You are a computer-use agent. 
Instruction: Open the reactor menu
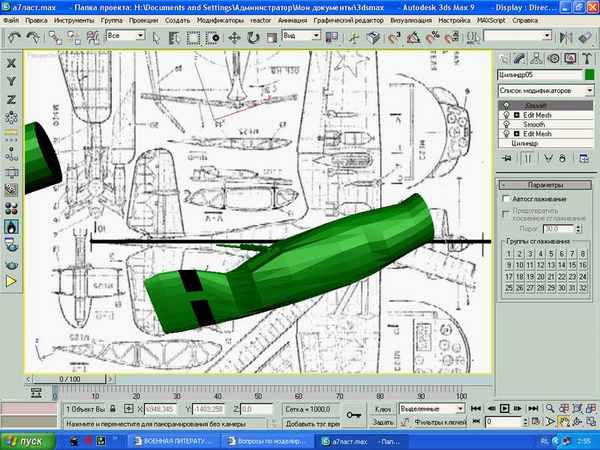[261, 20]
